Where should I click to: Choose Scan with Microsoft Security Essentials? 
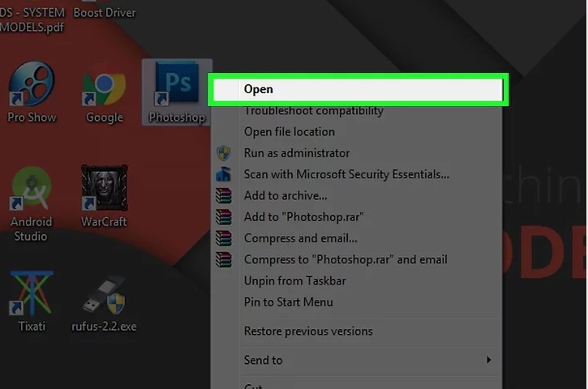[356, 174]
